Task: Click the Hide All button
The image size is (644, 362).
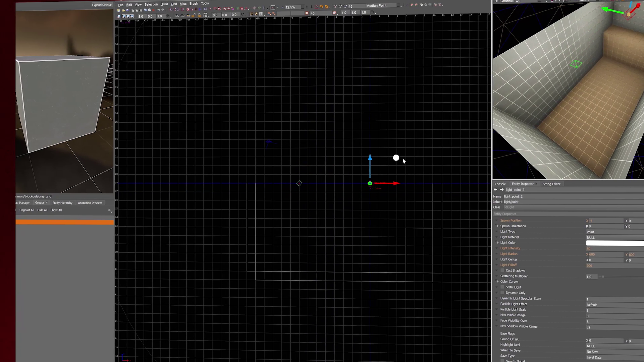Action: [42, 210]
